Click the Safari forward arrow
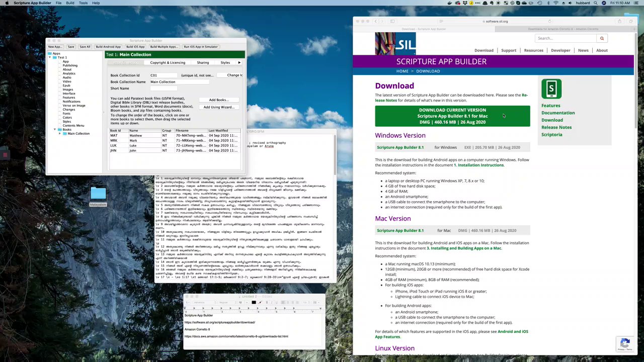This screenshot has width=644, height=362. pyautogui.click(x=382, y=21)
